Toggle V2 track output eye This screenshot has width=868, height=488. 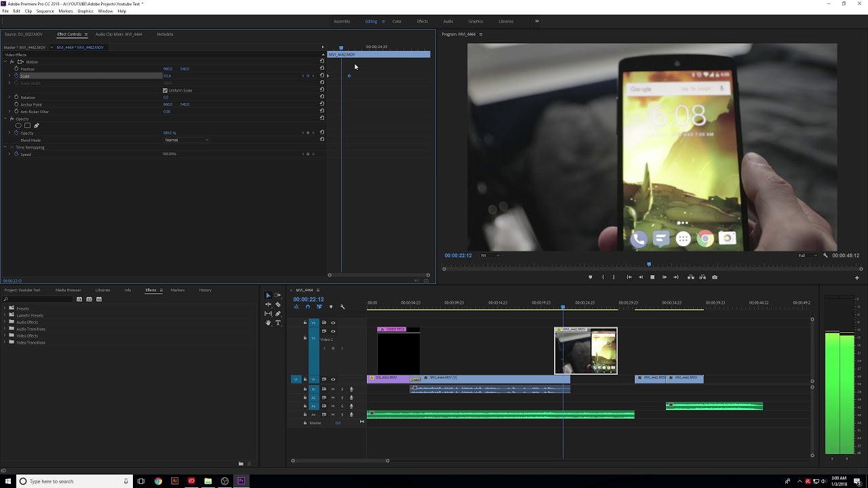333,331
